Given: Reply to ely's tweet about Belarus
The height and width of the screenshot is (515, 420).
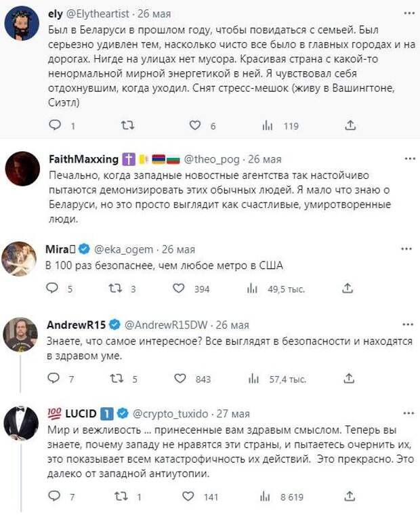Looking at the screenshot, I should coord(55,125).
